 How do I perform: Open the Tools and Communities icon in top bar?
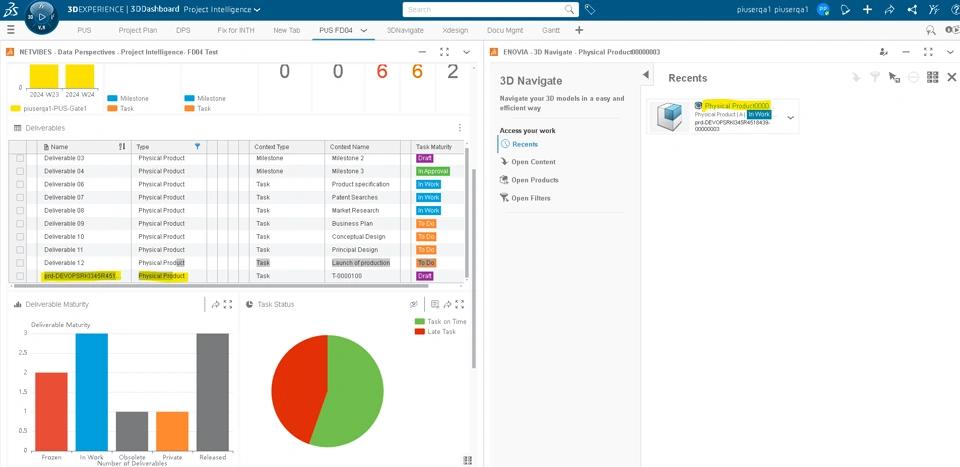(x=933, y=9)
